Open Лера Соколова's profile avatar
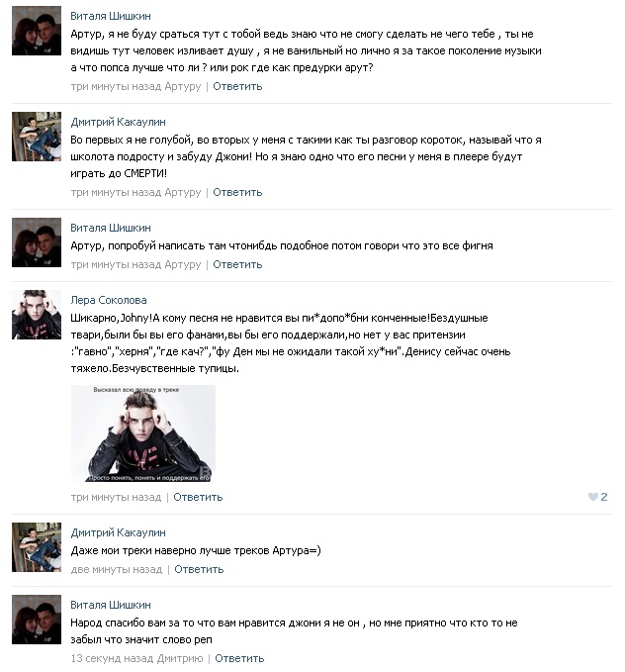Image resolution: width=625 pixels, height=672 pixels. pyautogui.click(x=37, y=315)
